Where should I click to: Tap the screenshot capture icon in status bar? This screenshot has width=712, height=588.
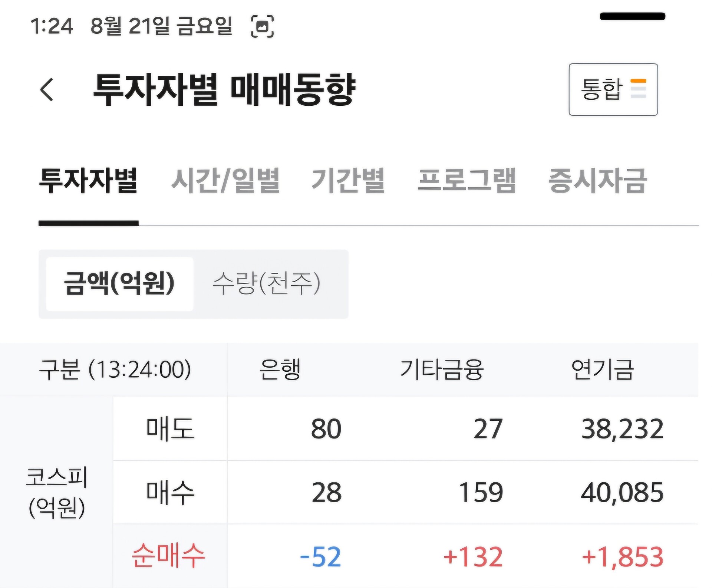click(x=262, y=26)
